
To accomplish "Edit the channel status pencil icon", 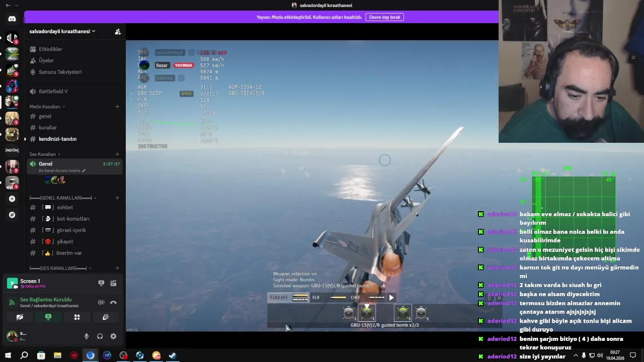I will (x=84, y=171).
